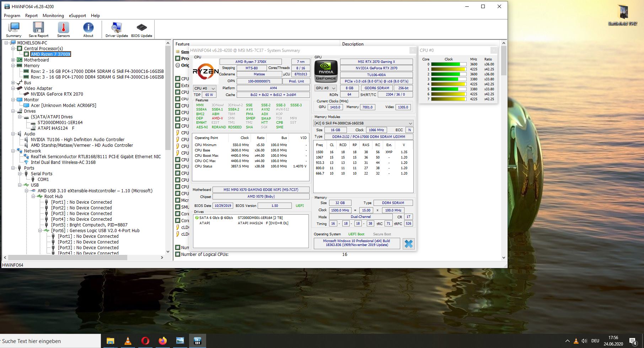The image size is (644, 348).
Task: Select the NVIDIA TU106 audio controller item
Action: tap(77, 140)
